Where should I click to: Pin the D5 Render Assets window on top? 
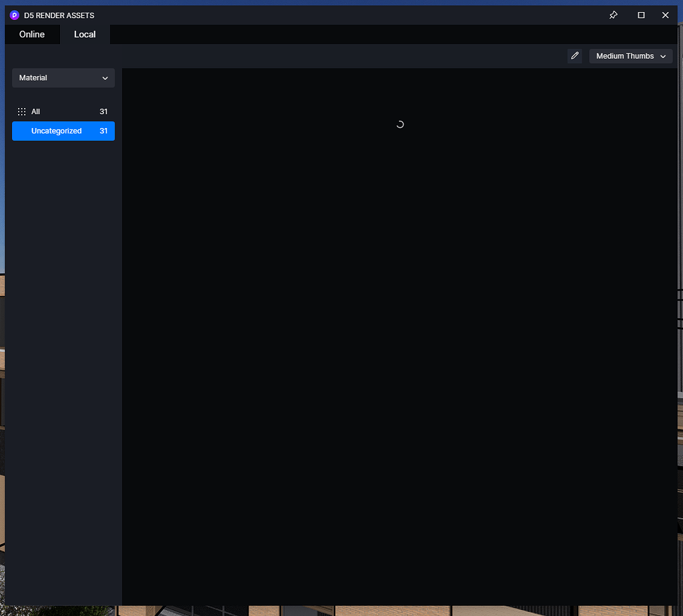coord(613,15)
